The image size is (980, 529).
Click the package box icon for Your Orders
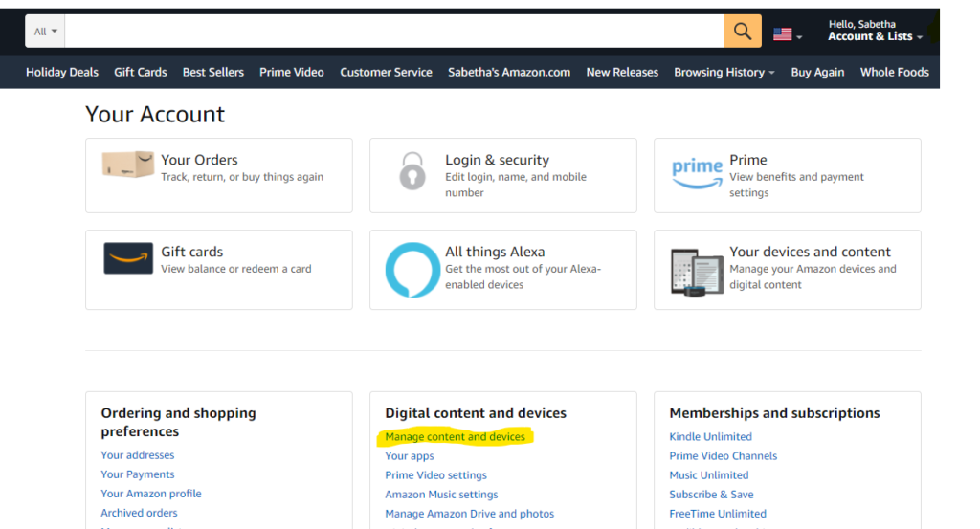tap(128, 165)
